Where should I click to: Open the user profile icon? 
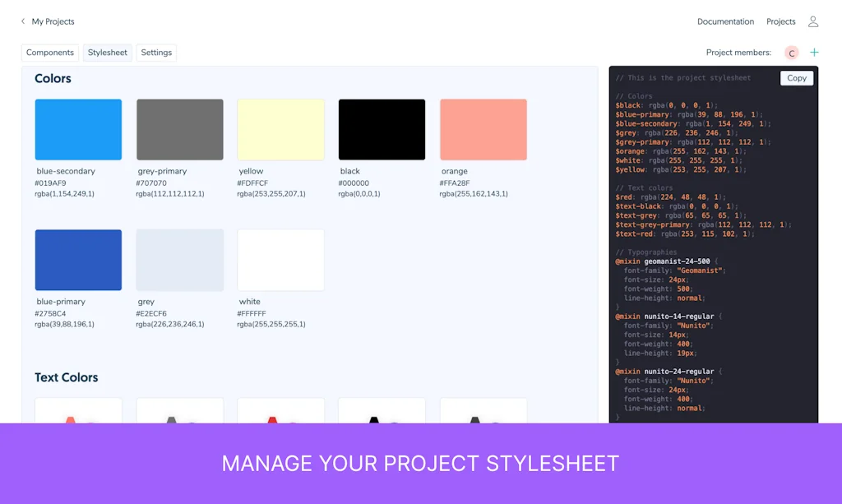click(812, 21)
